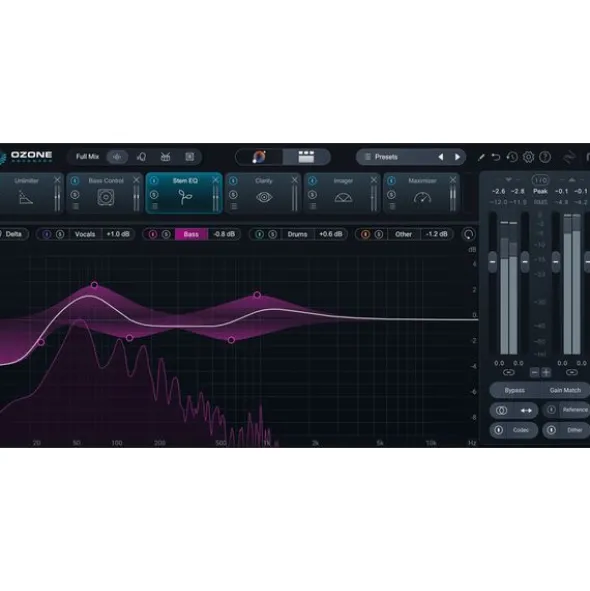Click the Stem EQ module gain slider
590x591 pixels.
(215, 198)
